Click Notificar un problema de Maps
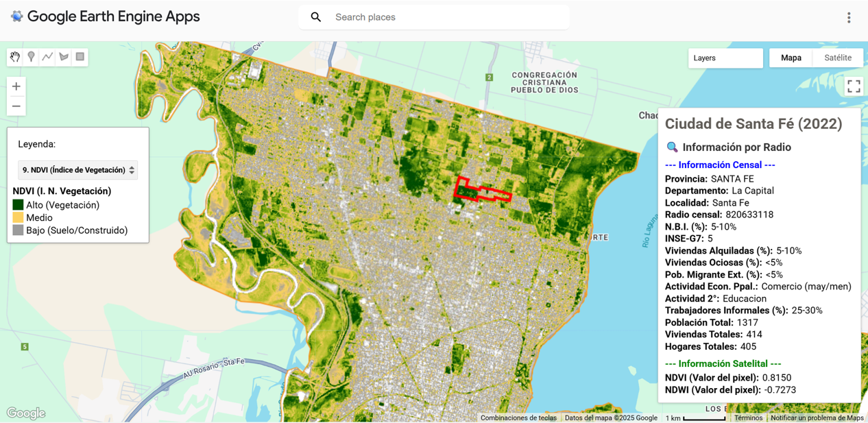The image size is (868, 423). (817, 418)
